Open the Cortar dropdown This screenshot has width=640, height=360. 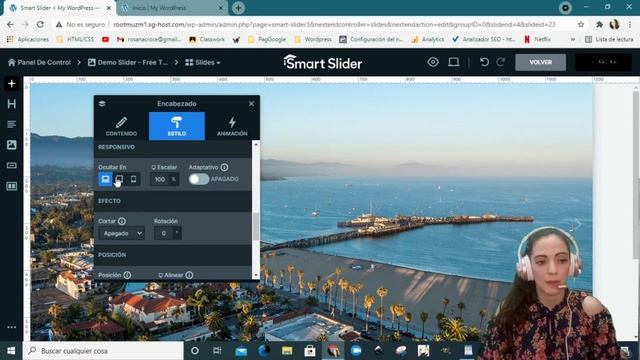(x=121, y=233)
